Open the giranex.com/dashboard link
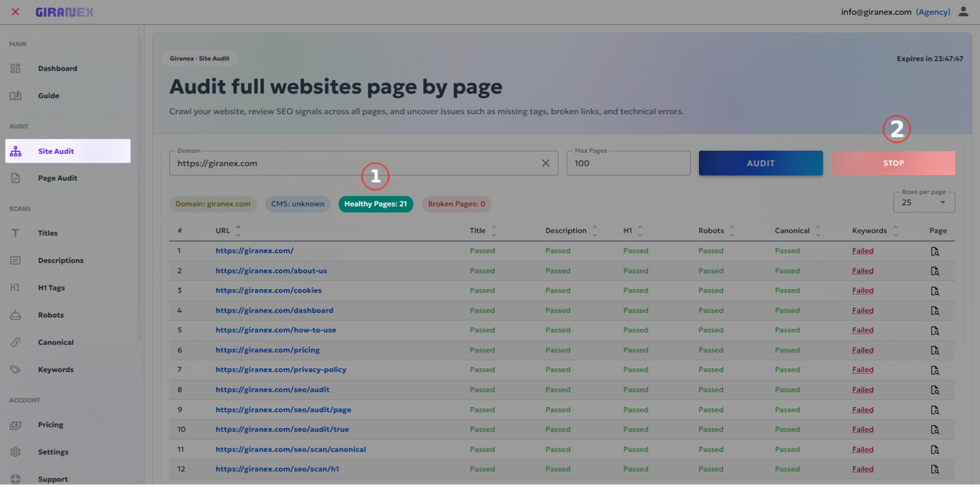This screenshot has height=487, width=980. click(274, 311)
